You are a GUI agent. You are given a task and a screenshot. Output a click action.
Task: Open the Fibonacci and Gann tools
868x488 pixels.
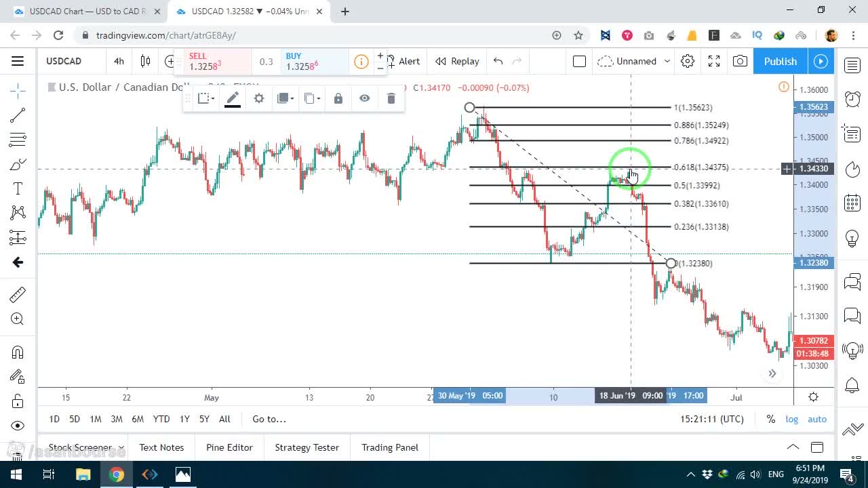tap(18, 140)
